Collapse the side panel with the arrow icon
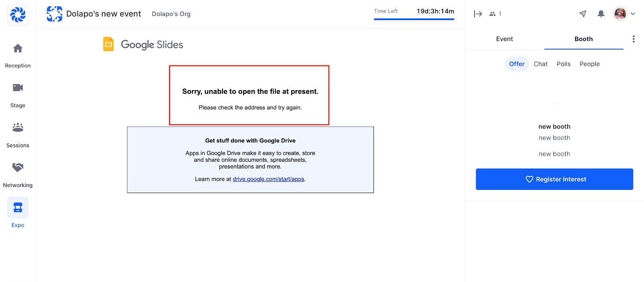644x282 pixels. 478,14
